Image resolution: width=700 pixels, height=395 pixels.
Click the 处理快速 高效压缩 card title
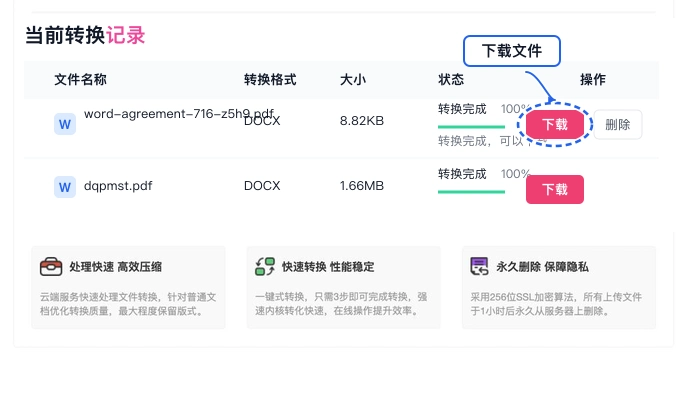[x=116, y=267]
